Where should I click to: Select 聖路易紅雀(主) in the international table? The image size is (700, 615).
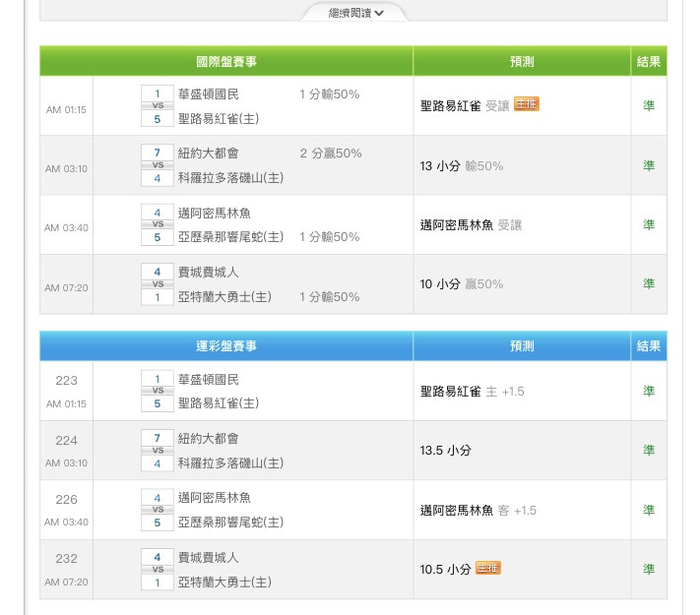tap(219, 119)
